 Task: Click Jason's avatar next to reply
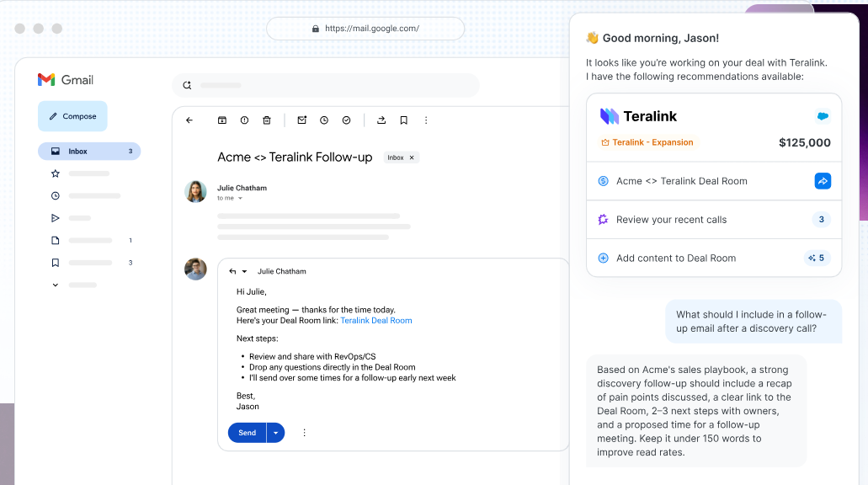(195, 269)
